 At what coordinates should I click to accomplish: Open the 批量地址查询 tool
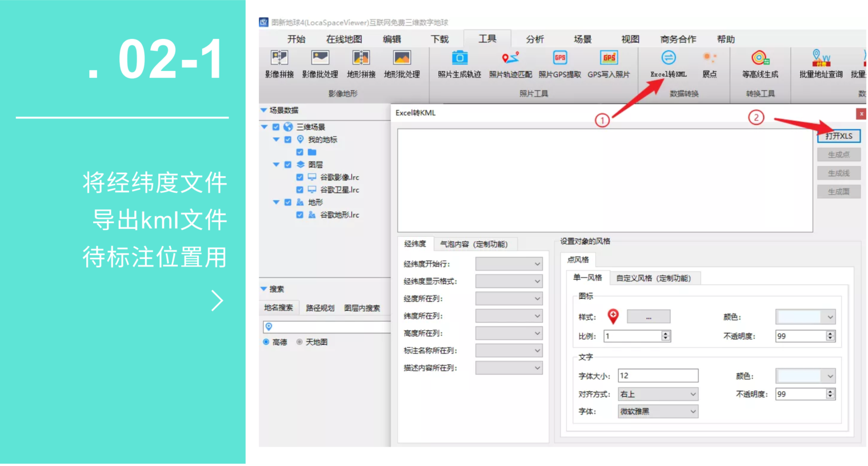(x=821, y=64)
